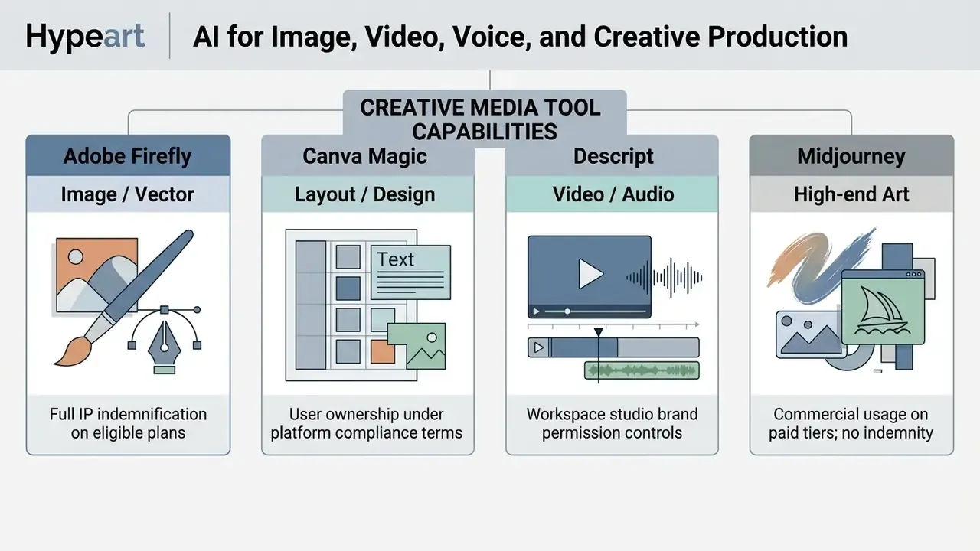Select the orange square in Canva layout grid

tap(382, 351)
